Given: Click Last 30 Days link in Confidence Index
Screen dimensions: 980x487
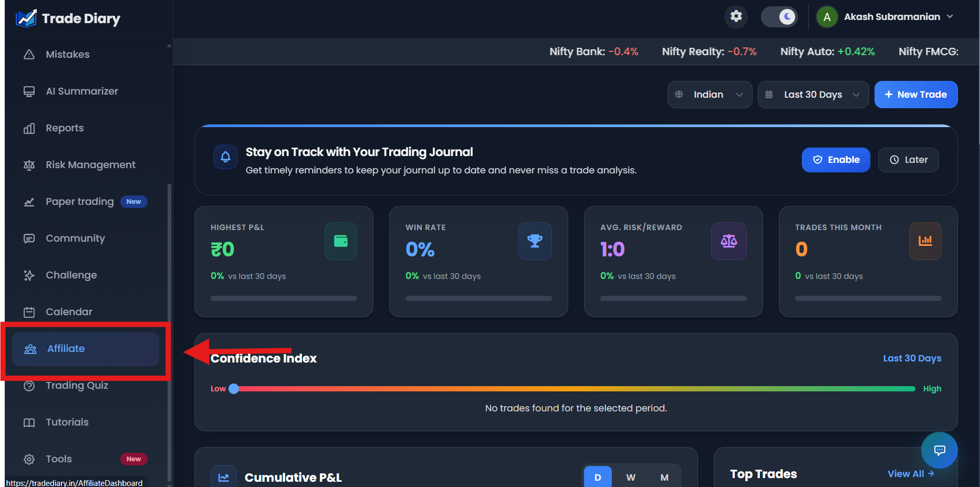Looking at the screenshot, I should pos(912,358).
